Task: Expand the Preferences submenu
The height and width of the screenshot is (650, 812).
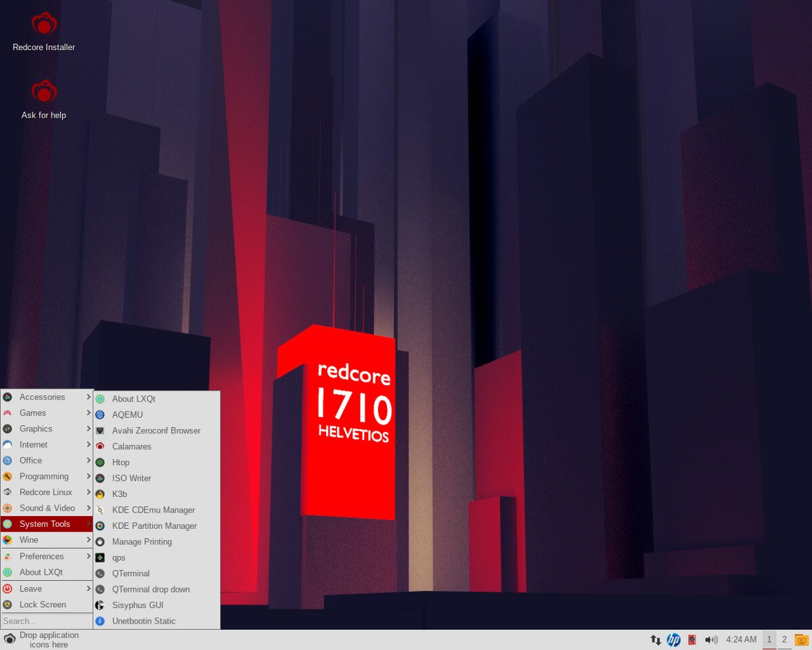Action: [x=46, y=556]
